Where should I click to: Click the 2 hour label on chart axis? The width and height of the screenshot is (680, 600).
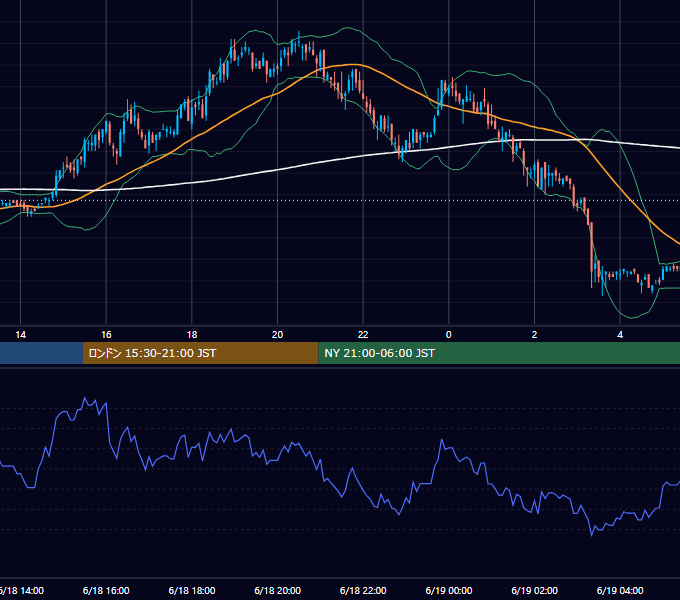coord(534,335)
